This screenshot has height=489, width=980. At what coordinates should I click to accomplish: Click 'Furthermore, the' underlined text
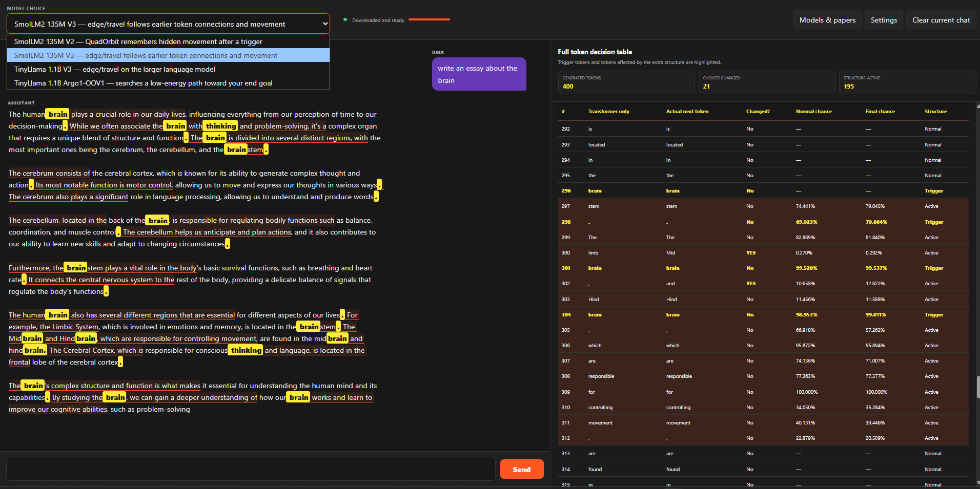click(36, 268)
